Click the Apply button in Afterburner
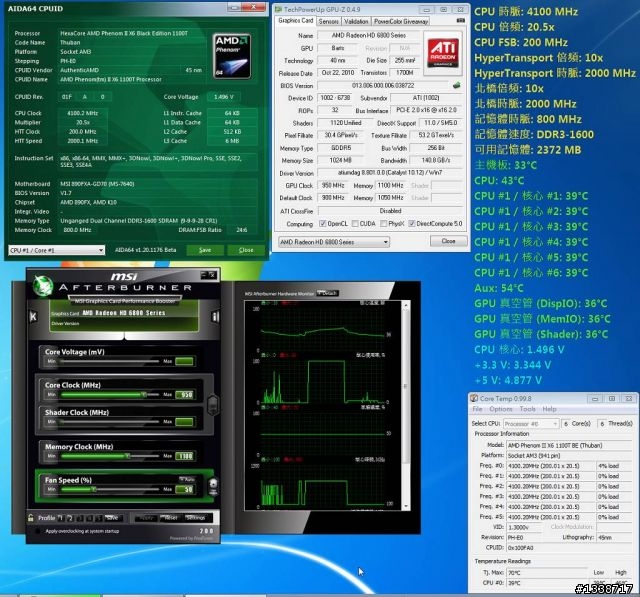 pos(146,518)
